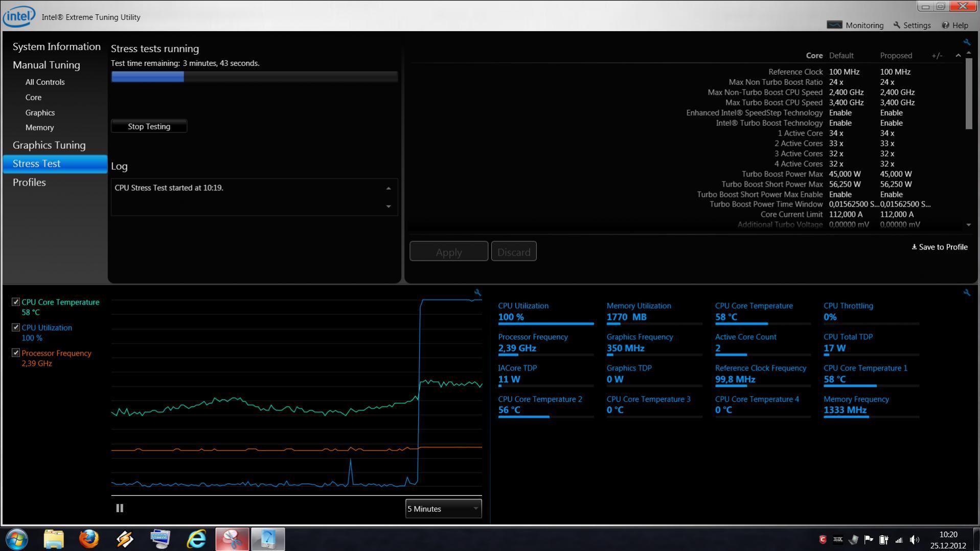This screenshot has width=980, height=551.
Task: Open Profiles section
Action: pos(29,182)
